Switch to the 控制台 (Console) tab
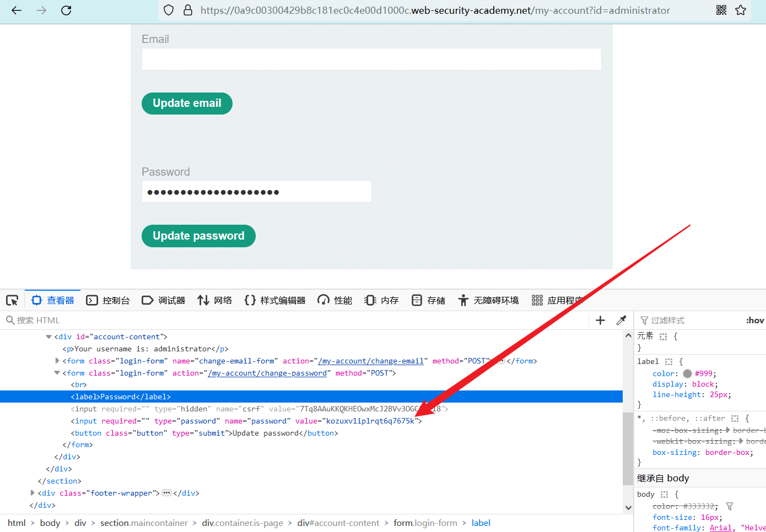Viewport: 766px width, 532px height. 109,300
